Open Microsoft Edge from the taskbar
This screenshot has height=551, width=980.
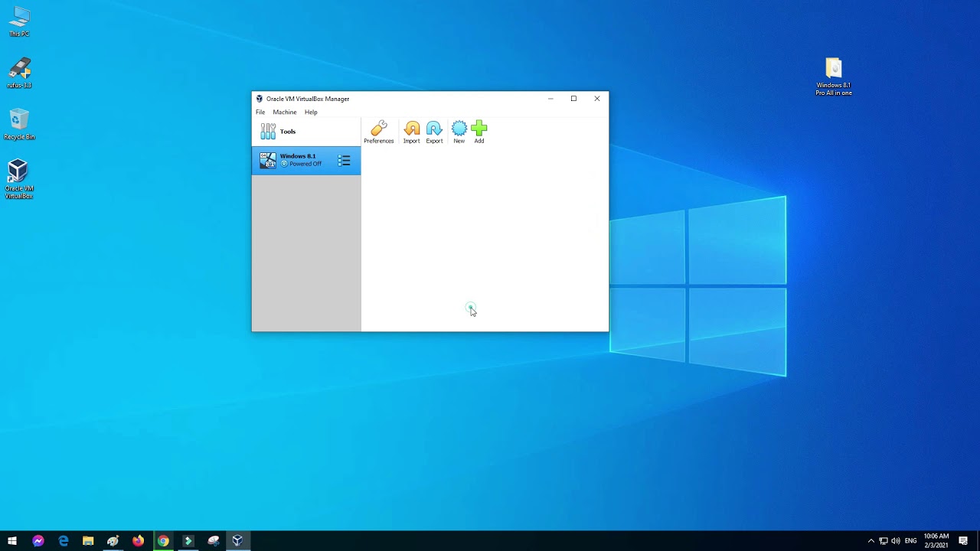tap(64, 541)
